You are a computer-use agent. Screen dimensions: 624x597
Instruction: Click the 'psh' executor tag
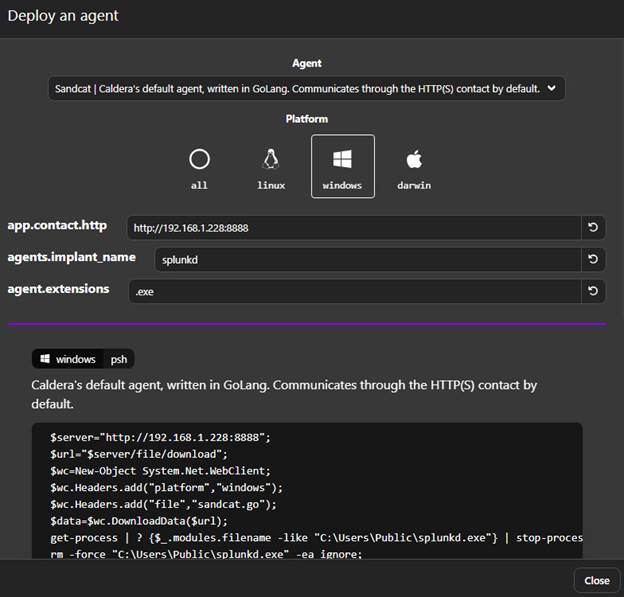click(119, 359)
